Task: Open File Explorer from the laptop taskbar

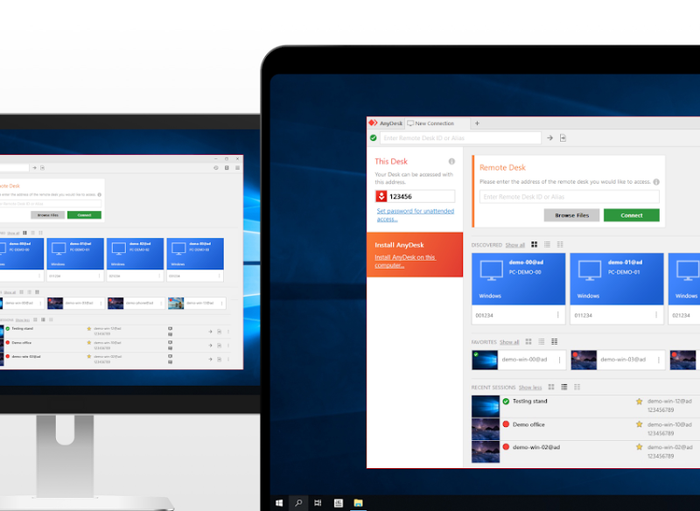Action: 358,503
